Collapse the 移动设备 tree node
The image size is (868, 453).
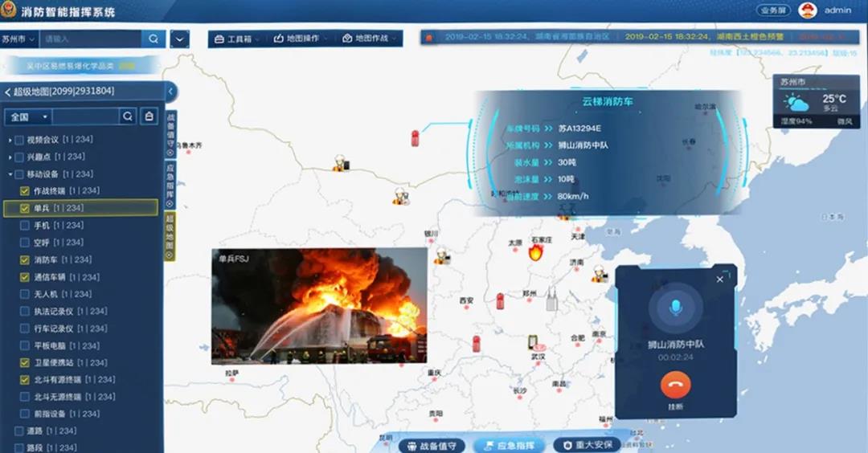[x=10, y=174]
